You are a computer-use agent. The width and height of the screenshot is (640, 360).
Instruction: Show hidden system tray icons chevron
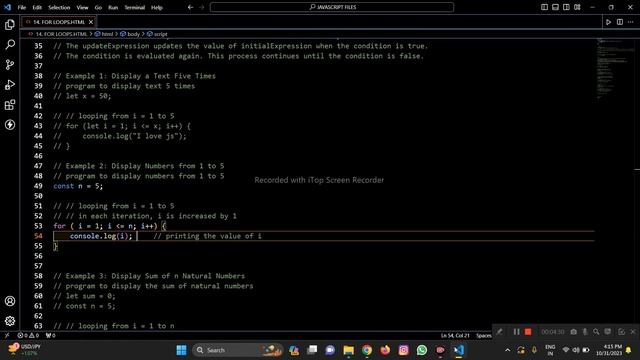[507, 350]
